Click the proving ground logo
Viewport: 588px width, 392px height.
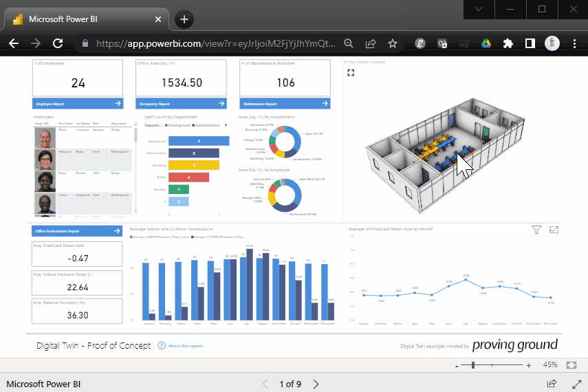pyautogui.click(x=515, y=345)
